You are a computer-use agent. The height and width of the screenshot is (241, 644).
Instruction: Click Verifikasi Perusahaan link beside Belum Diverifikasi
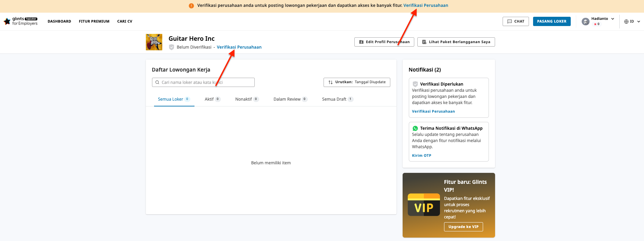pyautogui.click(x=239, y=47)
